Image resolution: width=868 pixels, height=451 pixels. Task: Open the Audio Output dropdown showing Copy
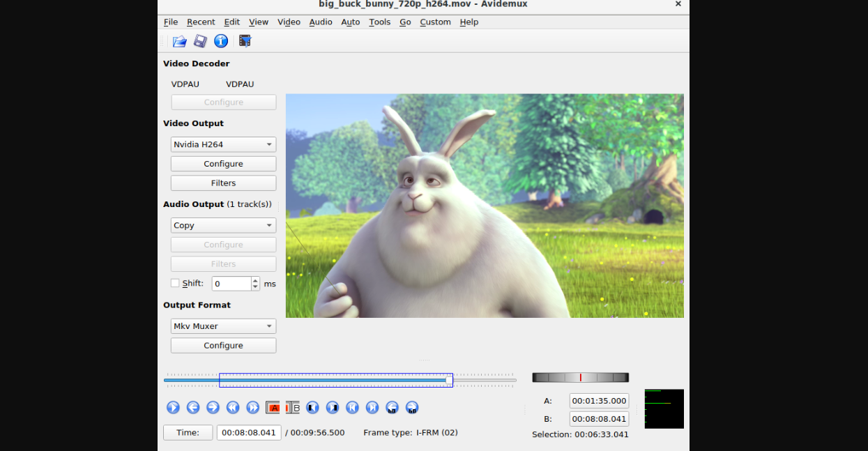[223, 225]
